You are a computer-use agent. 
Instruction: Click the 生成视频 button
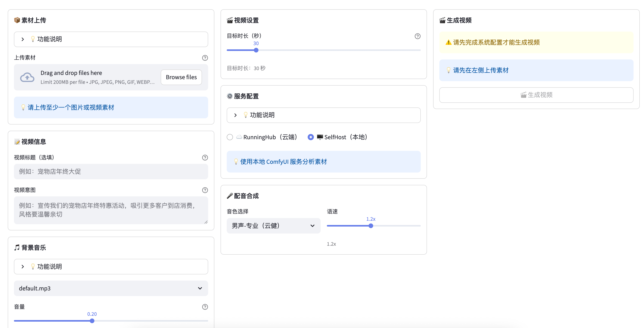pyautogui.click(x=536, y=95)
